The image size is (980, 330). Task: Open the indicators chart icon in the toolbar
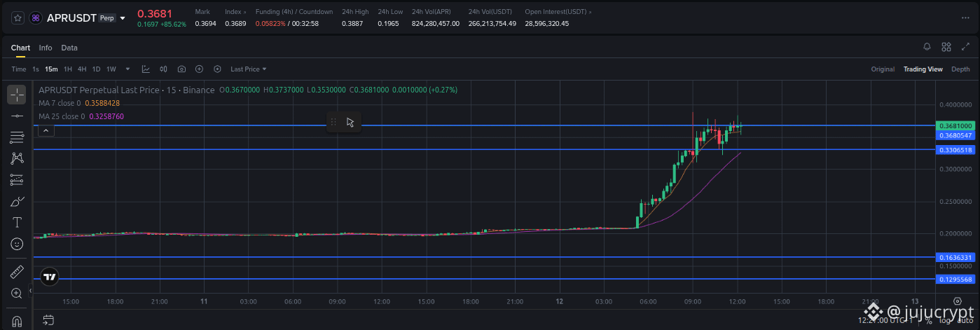[146, 69]
